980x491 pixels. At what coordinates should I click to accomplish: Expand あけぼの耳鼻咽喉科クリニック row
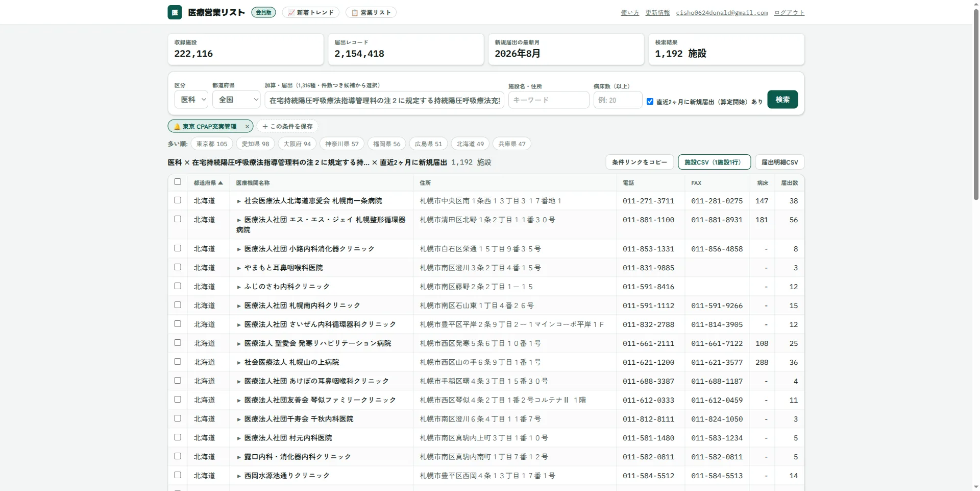pos(238,382)
